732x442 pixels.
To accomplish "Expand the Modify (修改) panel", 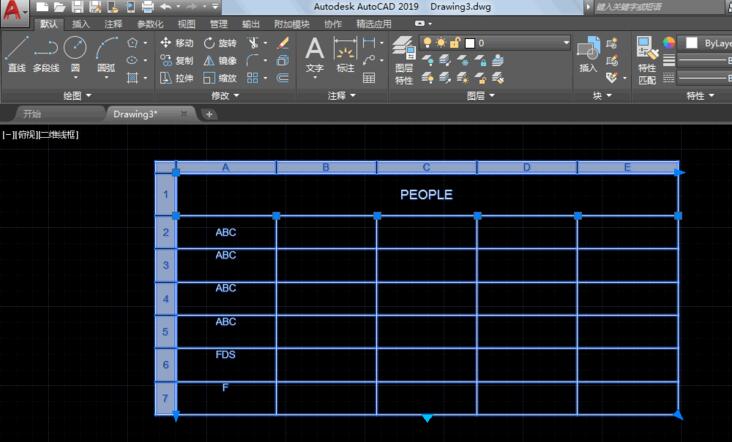I will point(225,96).
